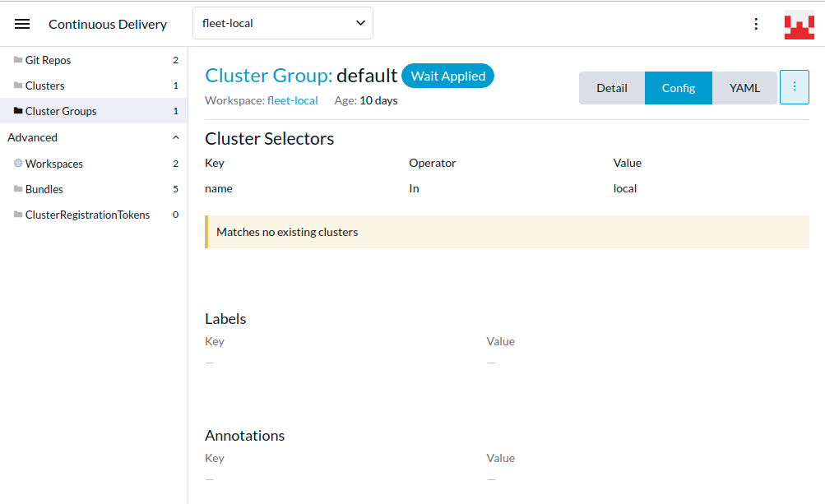Open the top-right three-dot actions menu
The image size is (825, 504).
(x=756, y=24)
